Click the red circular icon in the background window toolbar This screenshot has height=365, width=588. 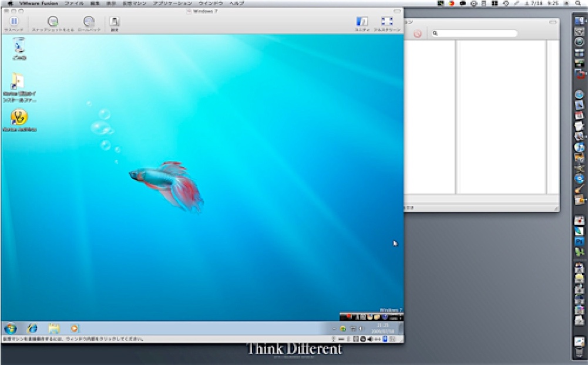pos(418,34)
